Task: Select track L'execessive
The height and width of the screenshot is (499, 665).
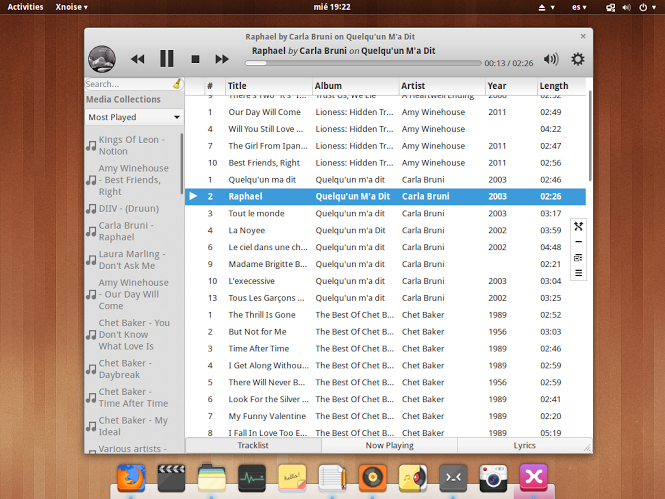Action: (386, 281)
